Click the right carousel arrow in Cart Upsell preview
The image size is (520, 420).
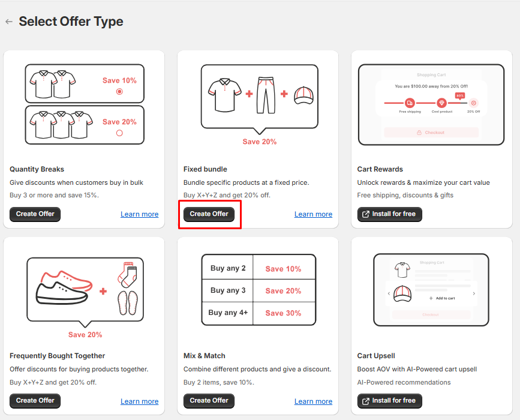coord(474,293)
